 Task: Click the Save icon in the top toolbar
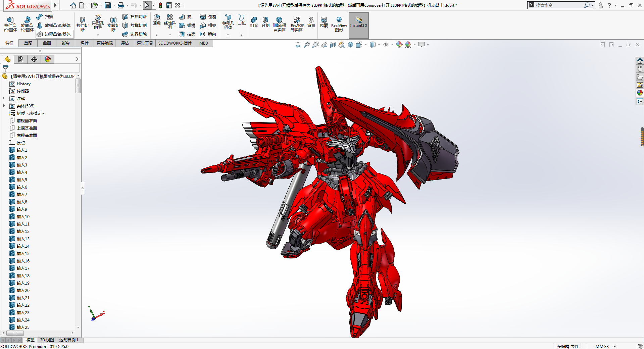tap(108, 5)
